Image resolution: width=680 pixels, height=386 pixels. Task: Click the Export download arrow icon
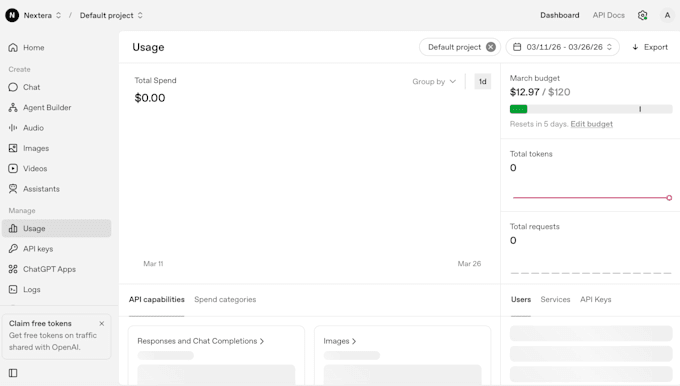coord(635,47)
